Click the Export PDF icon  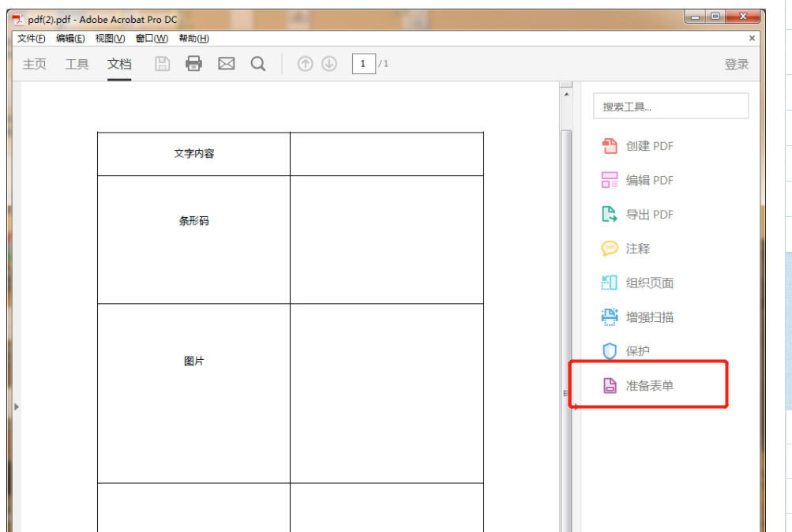point(610,214)
